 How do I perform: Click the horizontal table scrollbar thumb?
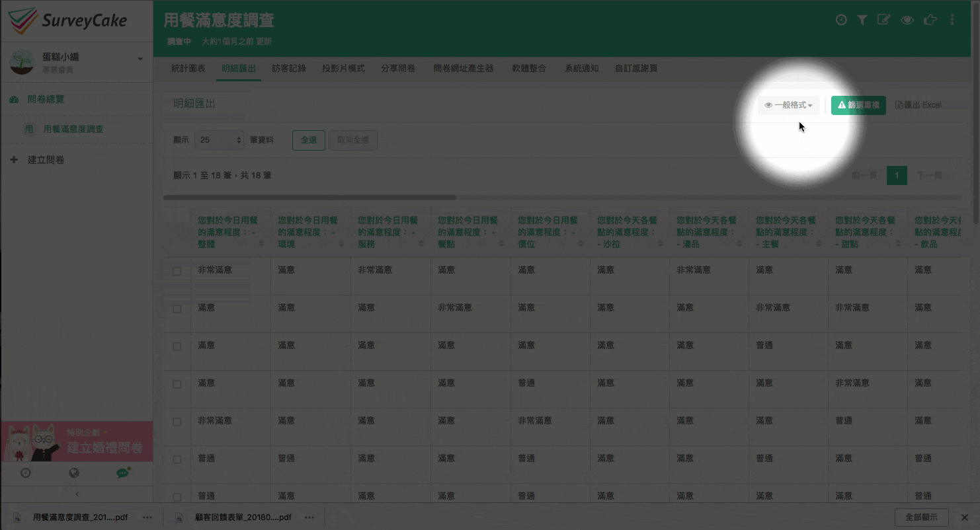(x=309, y=198)
